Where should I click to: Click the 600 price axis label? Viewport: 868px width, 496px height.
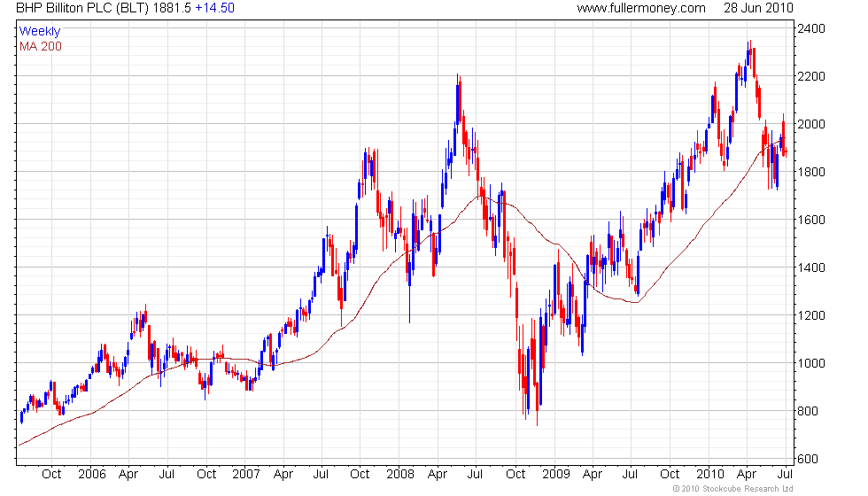tap(808, 459)
